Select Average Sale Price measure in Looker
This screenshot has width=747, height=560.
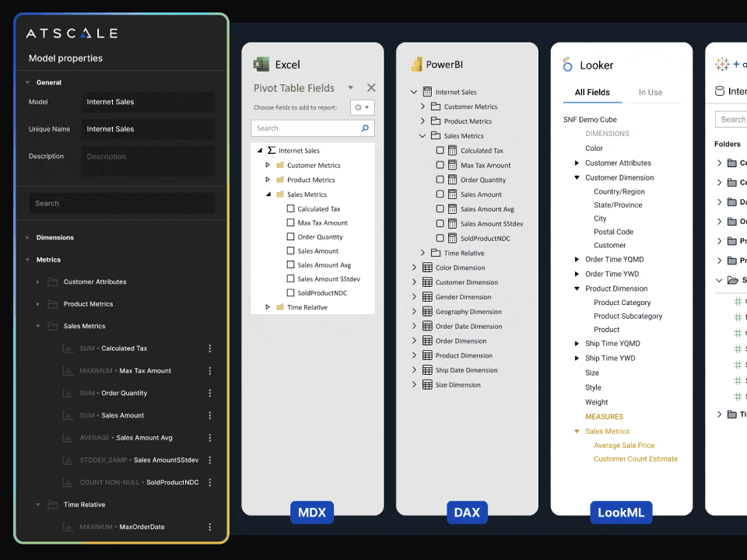[624, 445]
